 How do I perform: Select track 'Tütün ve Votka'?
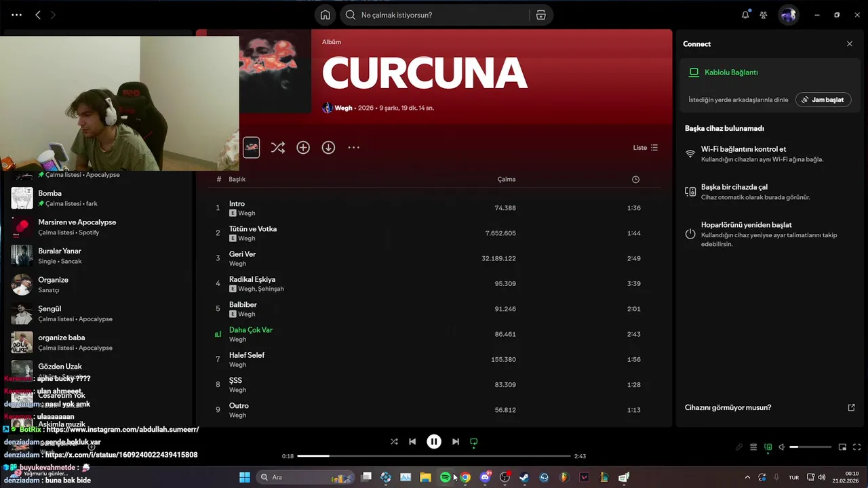(252, 228)
